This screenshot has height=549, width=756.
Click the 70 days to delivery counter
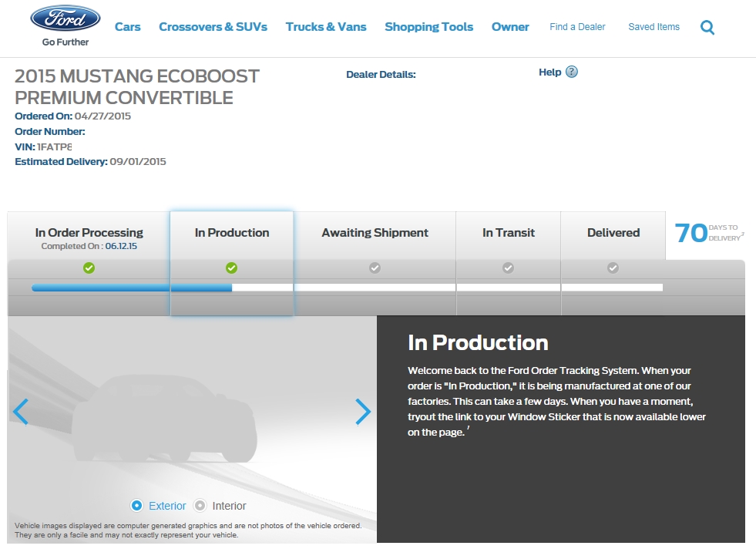708,233
